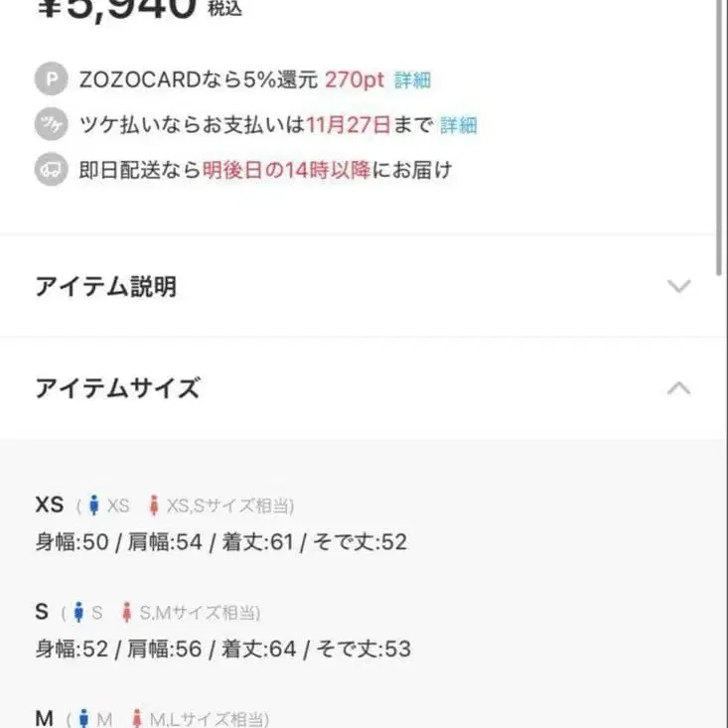The image size is (728, 728).
Task: Click the red women's icon in XS row
Action: coord(153,506)
